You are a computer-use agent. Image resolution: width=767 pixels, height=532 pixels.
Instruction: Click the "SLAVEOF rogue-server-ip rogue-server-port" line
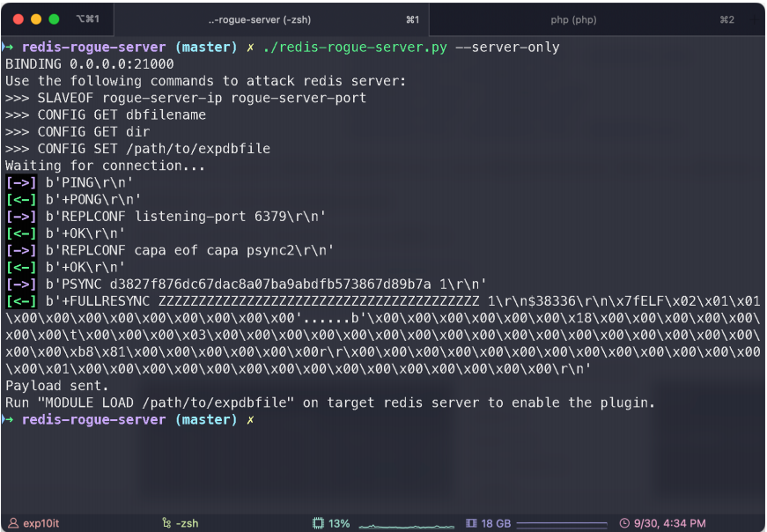(186, 99)
